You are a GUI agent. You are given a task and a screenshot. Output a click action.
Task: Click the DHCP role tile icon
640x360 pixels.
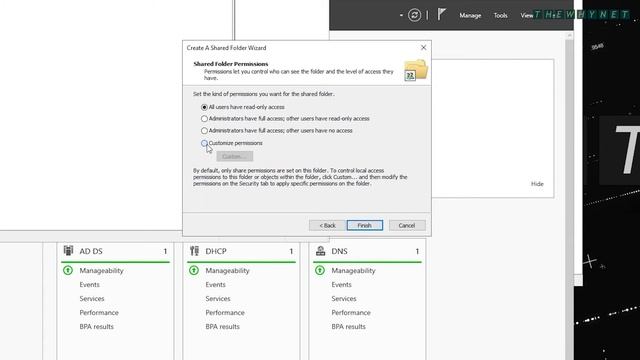coord(194,251)
